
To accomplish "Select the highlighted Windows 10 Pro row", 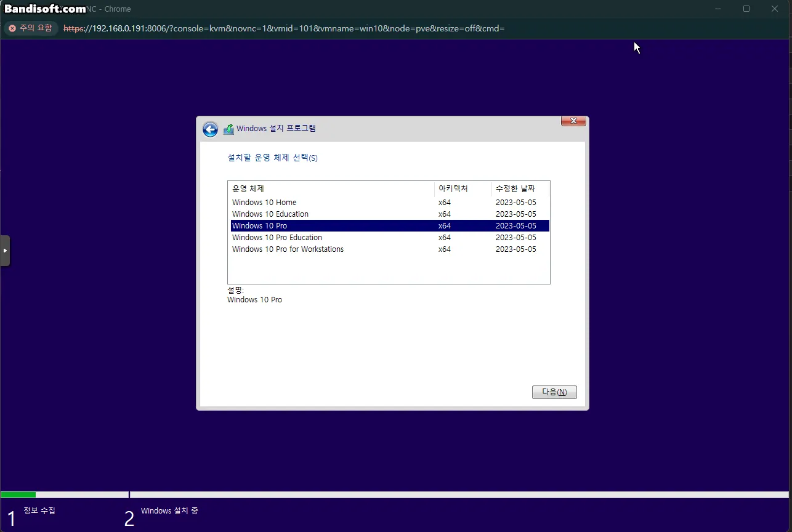I will [x=390, y=226].
